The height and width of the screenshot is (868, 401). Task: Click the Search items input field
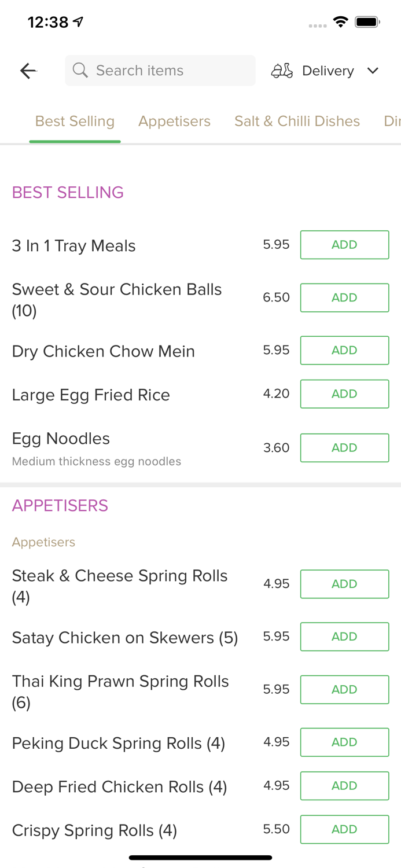[160, 70]
